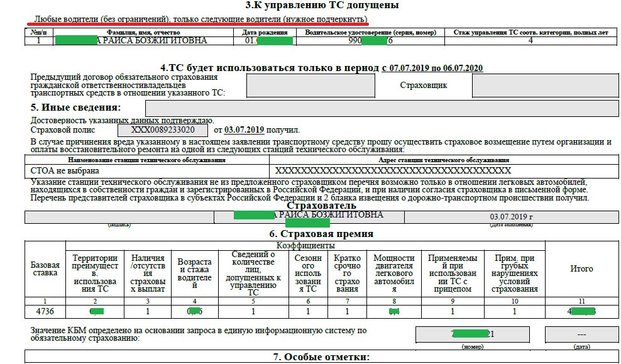Click the "Территории преимуществ. использования ТС" header

click(x=95, y=273)
